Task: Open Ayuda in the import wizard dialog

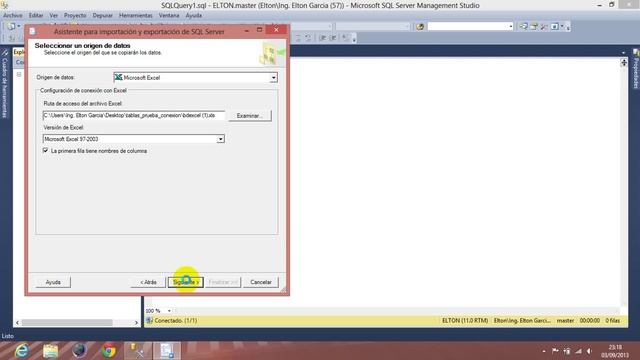Action: click(53, 282)
